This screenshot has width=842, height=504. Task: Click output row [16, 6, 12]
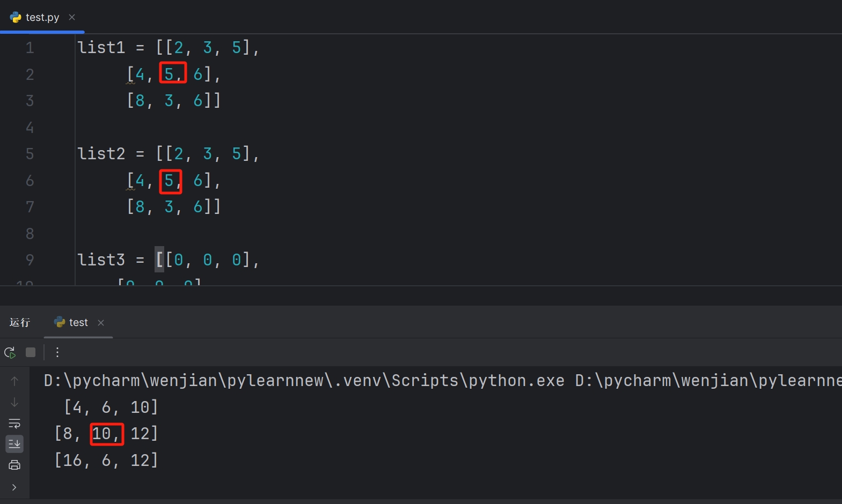click(106, 460)
